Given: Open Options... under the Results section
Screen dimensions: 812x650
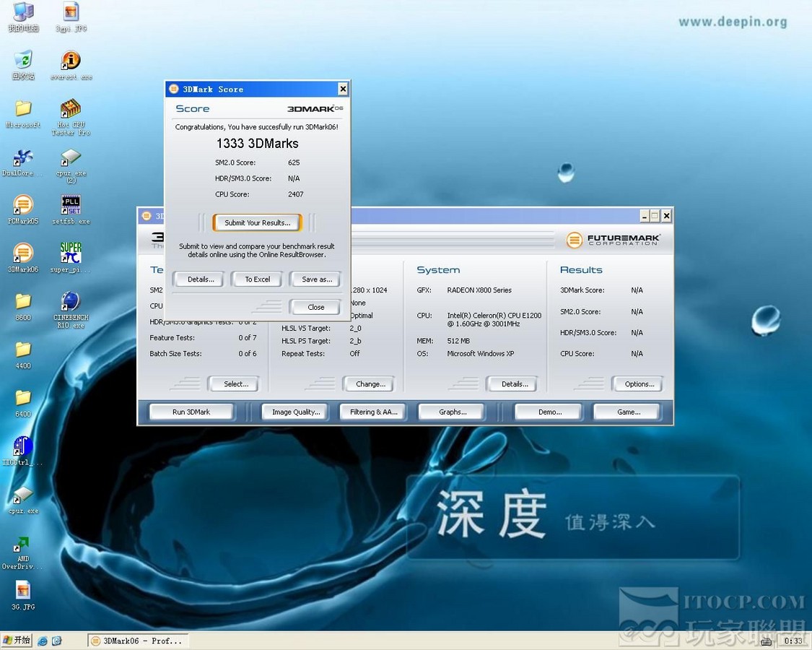Looking at the screenshot, I should [x=639, y=384].
